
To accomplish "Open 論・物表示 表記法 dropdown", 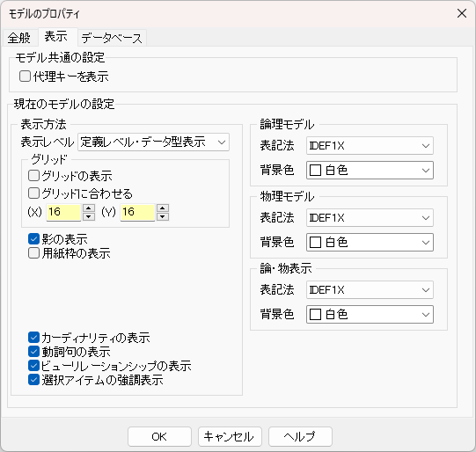I will [x=370, y=290].
